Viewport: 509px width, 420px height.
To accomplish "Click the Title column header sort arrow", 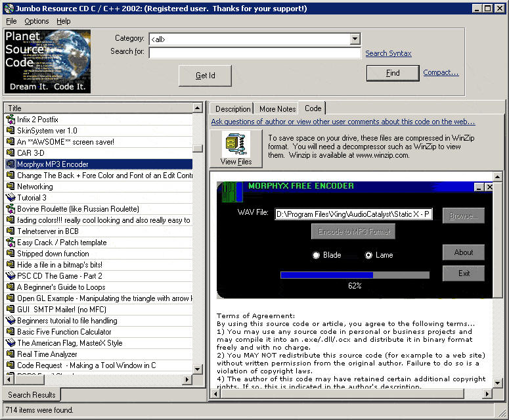I will tap(197, 108).
